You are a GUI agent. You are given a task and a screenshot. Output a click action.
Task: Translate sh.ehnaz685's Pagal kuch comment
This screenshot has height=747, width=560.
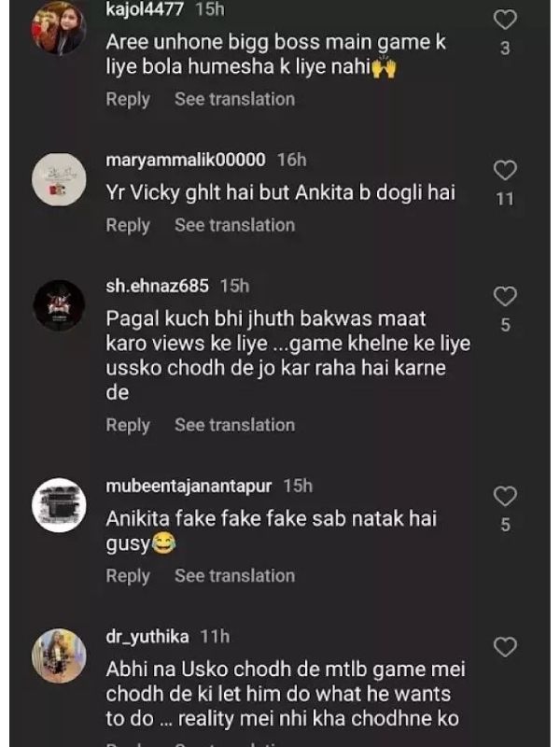pos(234,425)
